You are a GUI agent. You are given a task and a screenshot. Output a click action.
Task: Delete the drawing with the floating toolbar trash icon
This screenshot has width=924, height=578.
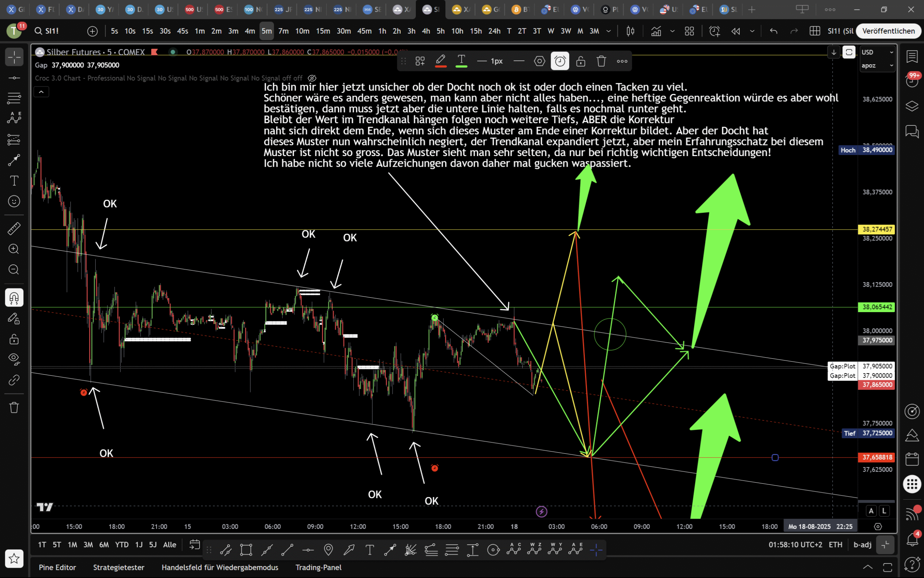[x=601, y=61]
